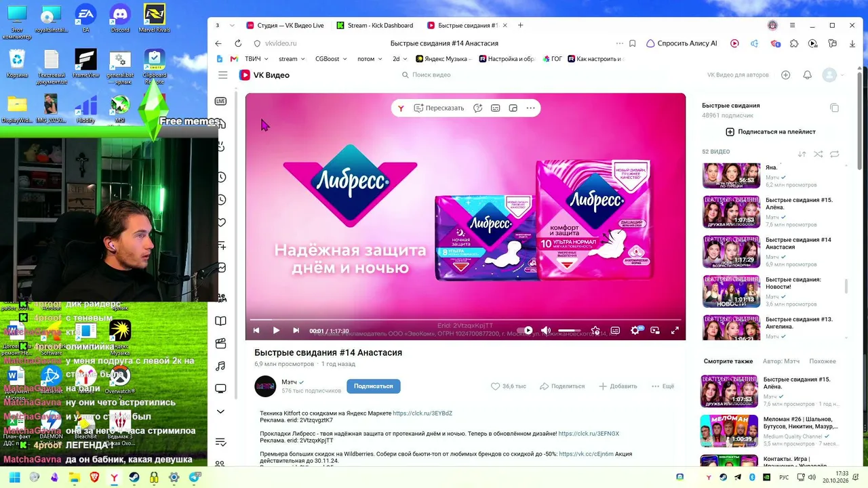Switch to the Stream - Kick Dashboard tab
The width and height of the screenshot is (868, 488).
375,26
